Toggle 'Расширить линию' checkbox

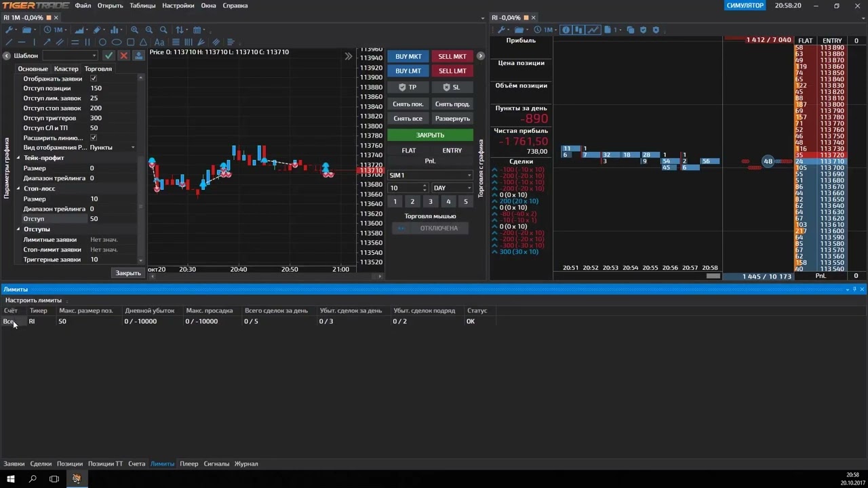[94, 138]
